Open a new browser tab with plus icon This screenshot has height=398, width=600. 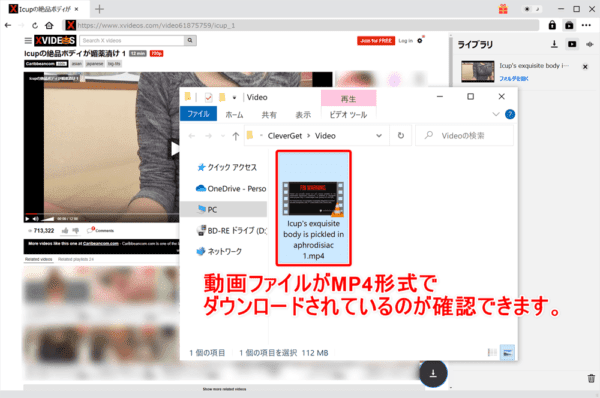pos(99,9)
